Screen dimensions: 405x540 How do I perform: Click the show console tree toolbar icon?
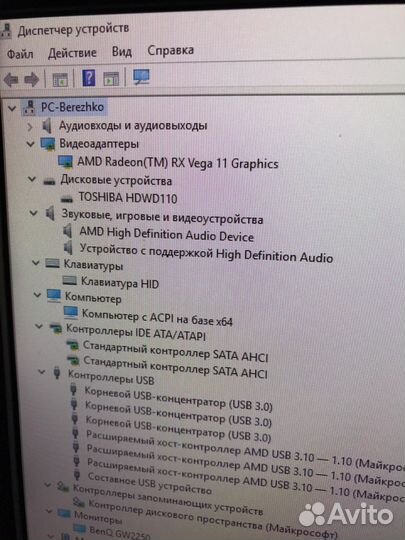click(x=60, y=80)
